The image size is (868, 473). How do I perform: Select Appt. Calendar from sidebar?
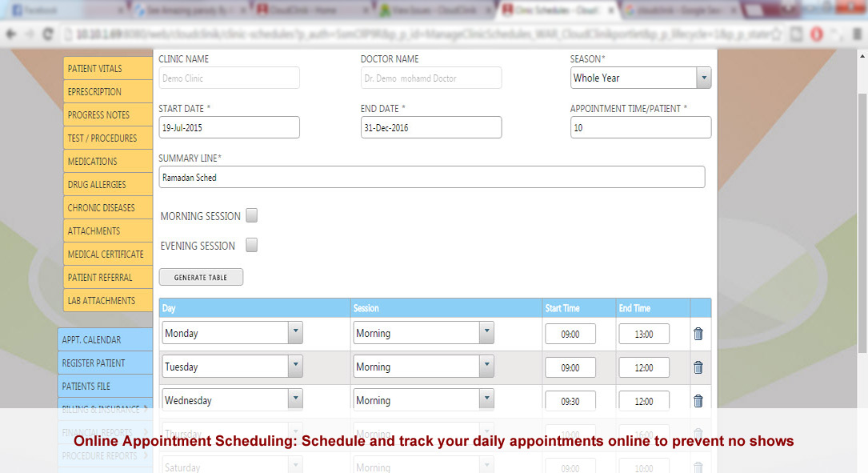105,339
